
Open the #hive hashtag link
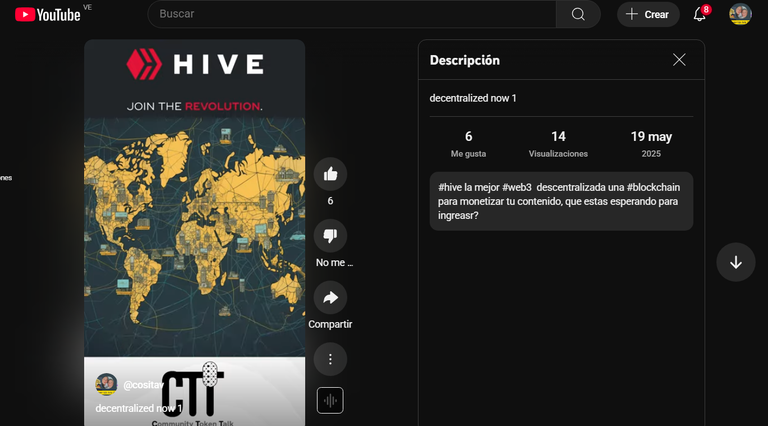(449, 187)
